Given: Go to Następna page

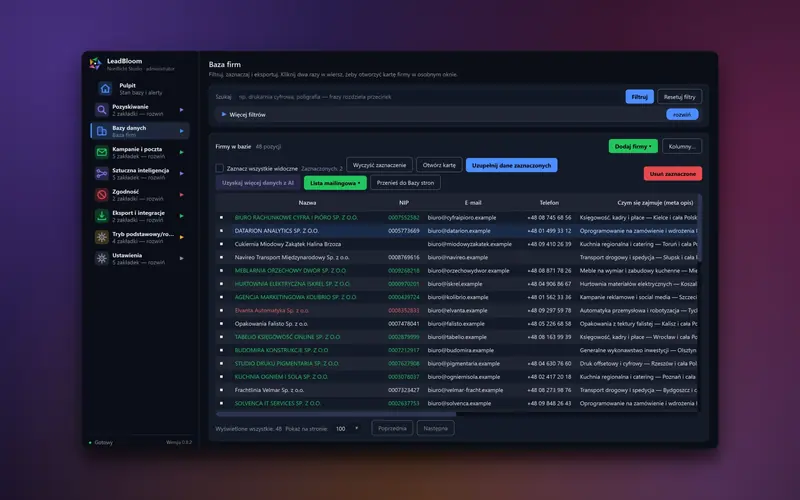Looking at the screenshot, I should coord(436,428).
